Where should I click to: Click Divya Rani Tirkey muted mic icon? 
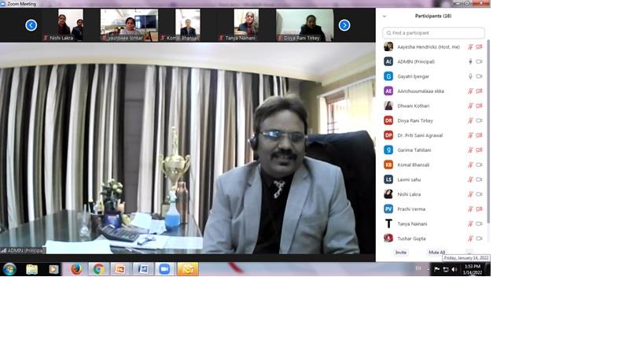click(x=470, y=121)
